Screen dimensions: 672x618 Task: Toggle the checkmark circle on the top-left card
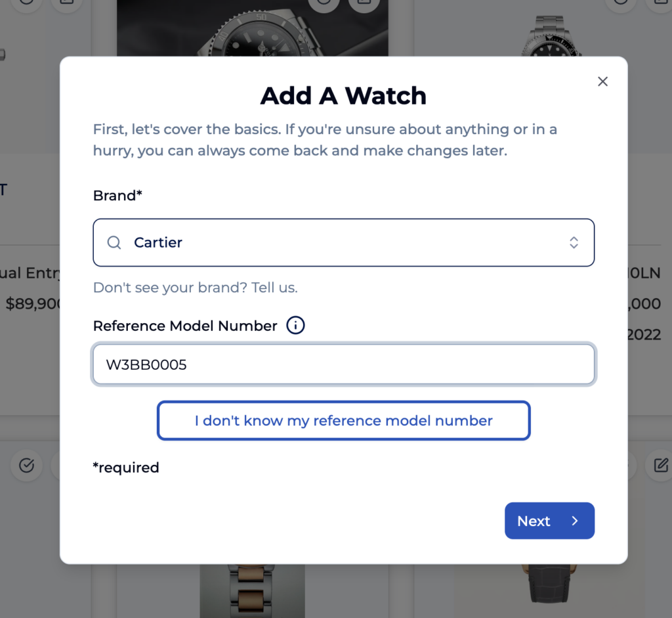click(26, 3)
